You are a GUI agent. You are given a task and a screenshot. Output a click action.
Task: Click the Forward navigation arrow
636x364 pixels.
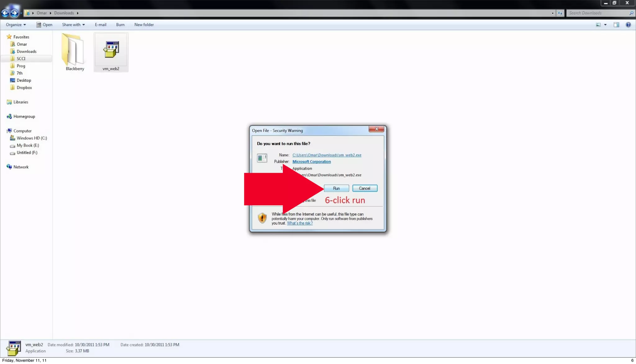click(x=14, y=13)
